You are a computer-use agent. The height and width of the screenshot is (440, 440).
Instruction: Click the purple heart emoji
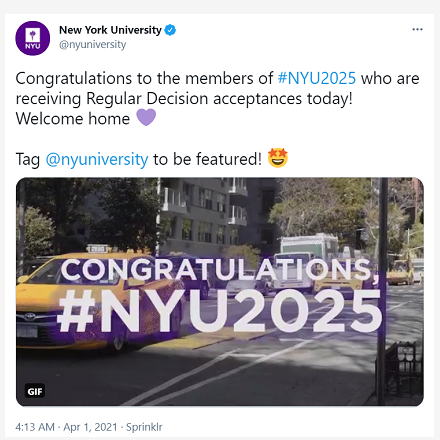tap(146, 117)
